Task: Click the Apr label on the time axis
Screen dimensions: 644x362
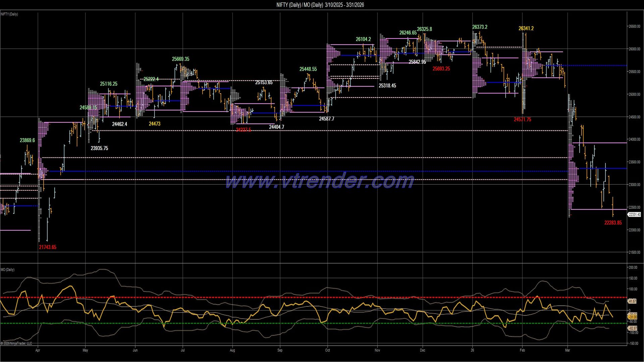Action: click(38, 350)
